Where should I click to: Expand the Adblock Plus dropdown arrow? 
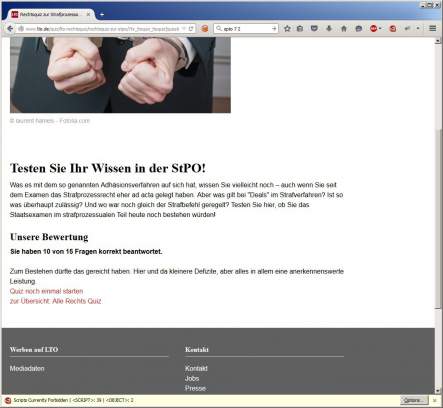point(380,29)
